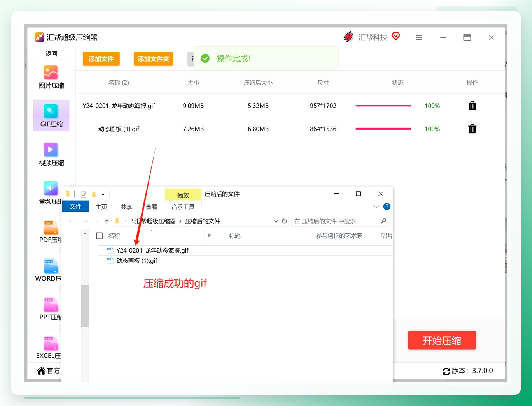Click the 压缩后大小 column header

tap(258, 83)
